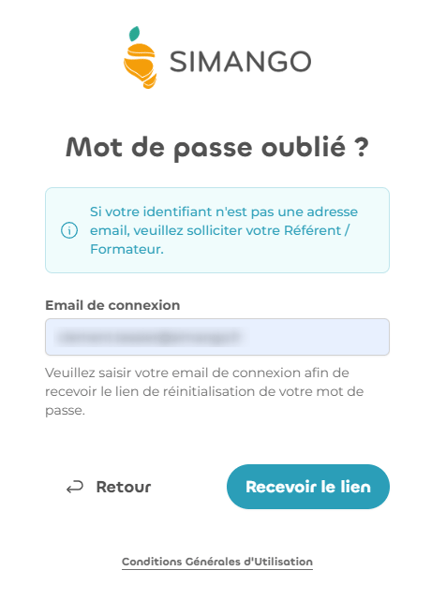Click the SIMANGO wordmark text
The height and width of the screenshot is (614, 446).
pos(240,62)
